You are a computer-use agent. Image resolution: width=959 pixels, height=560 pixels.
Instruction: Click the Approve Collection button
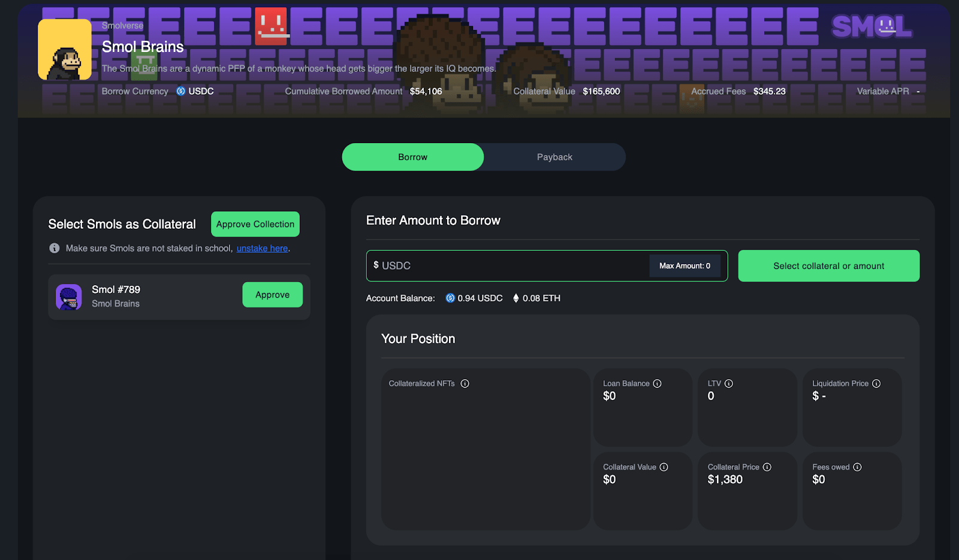[255, 224]
